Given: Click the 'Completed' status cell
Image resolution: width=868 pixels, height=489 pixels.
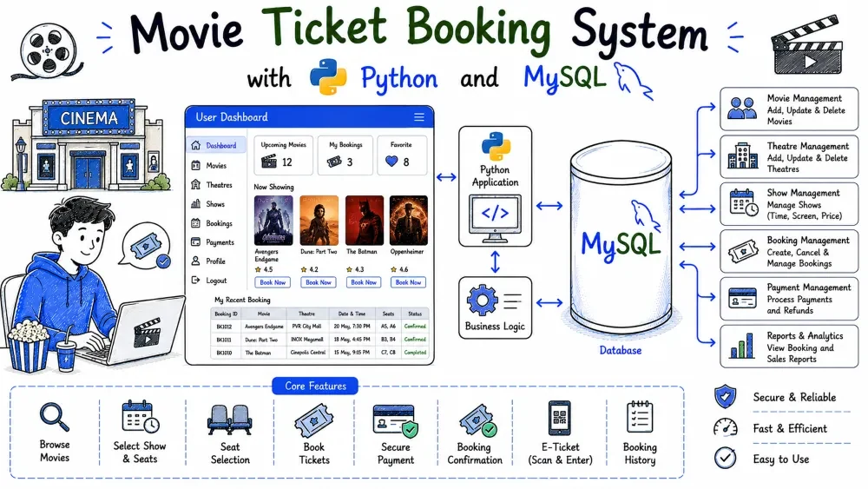Looking at the screenshot, I should [415, 353].
